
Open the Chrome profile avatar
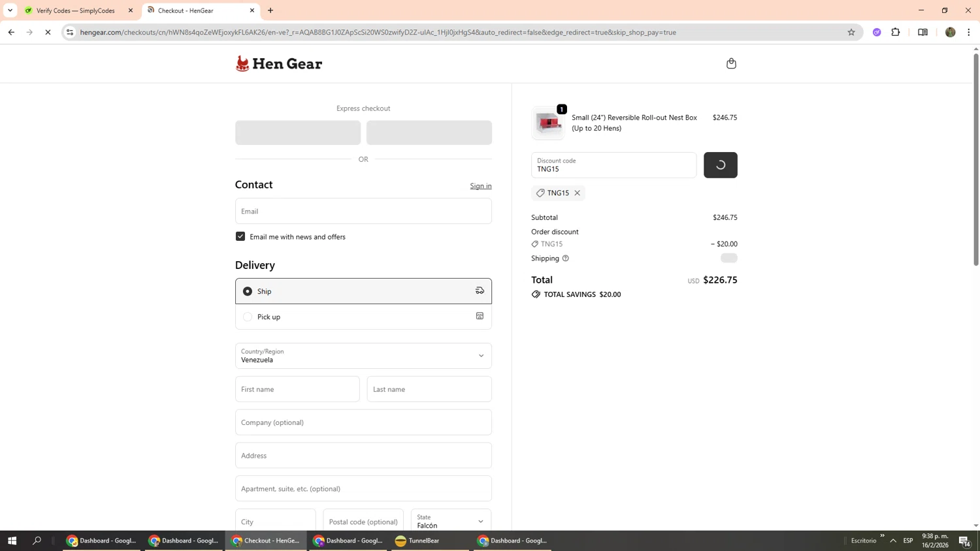[951, 32]
